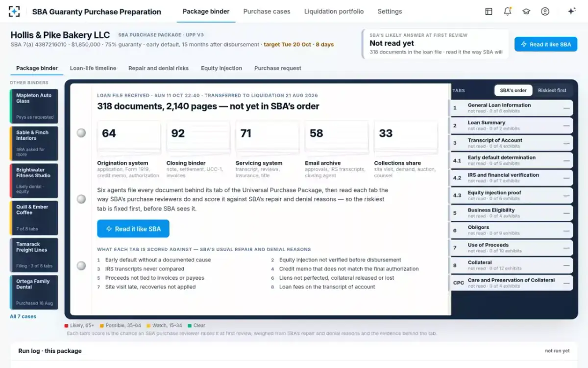Open the graduation cap learning icon
Image resolution: width=588 pixels, height=368 pixels.
pyautogui.click(x=526, y=11)
